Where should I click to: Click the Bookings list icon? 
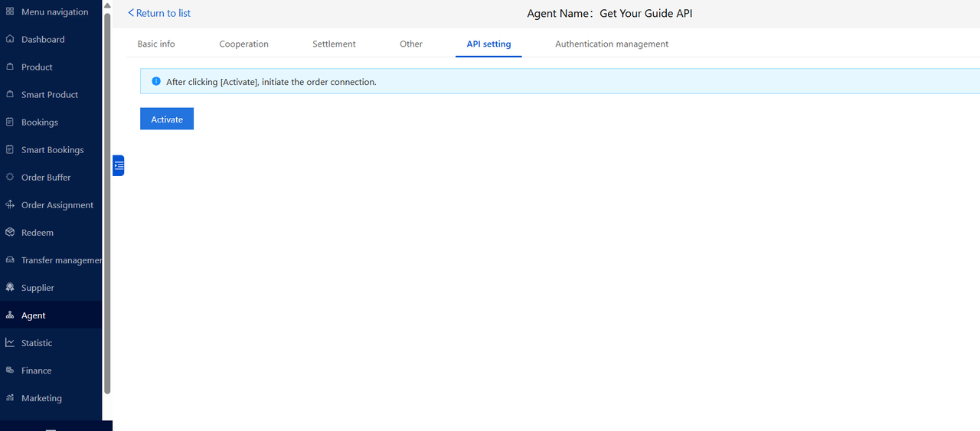tap(10, 122)
